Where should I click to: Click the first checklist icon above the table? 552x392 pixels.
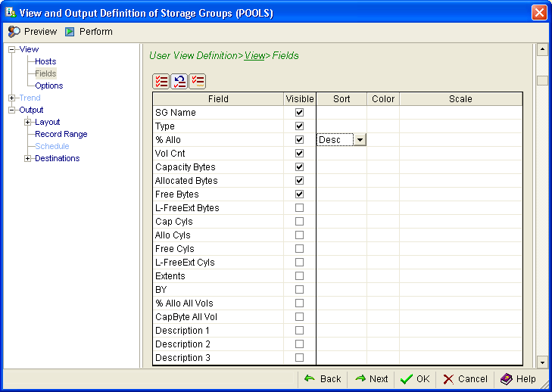pos(161,82)
